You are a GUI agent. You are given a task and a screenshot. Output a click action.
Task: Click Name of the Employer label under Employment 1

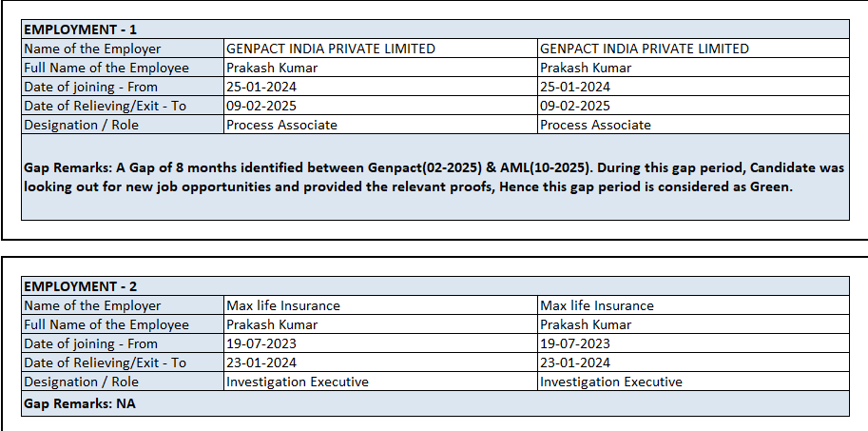click(92, 49)
